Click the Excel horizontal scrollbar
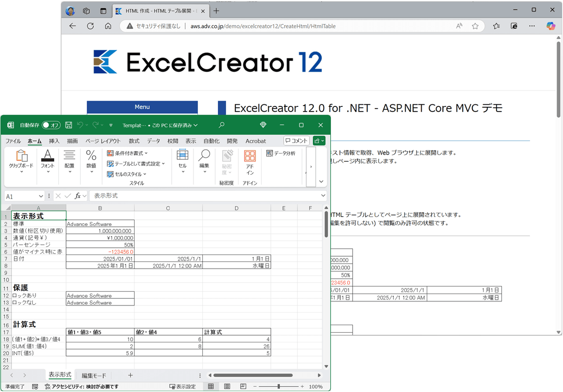The image size is (563, 392). tap(253, 375)
